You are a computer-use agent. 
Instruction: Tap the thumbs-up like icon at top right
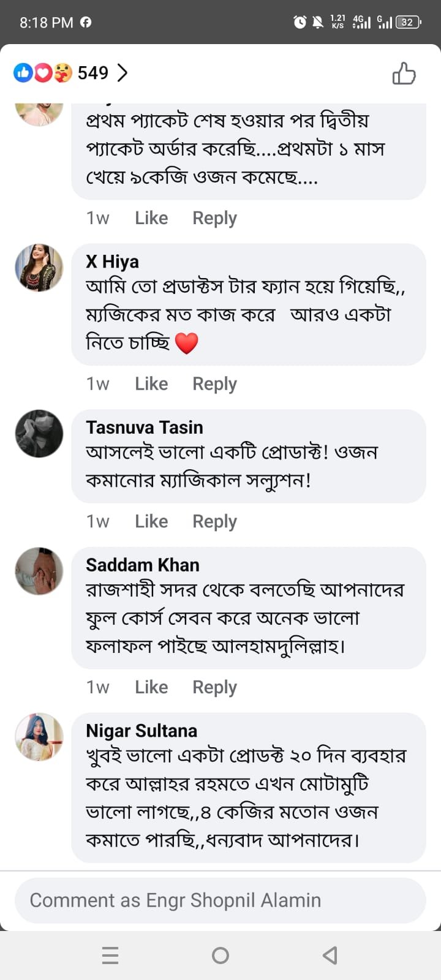404,73
